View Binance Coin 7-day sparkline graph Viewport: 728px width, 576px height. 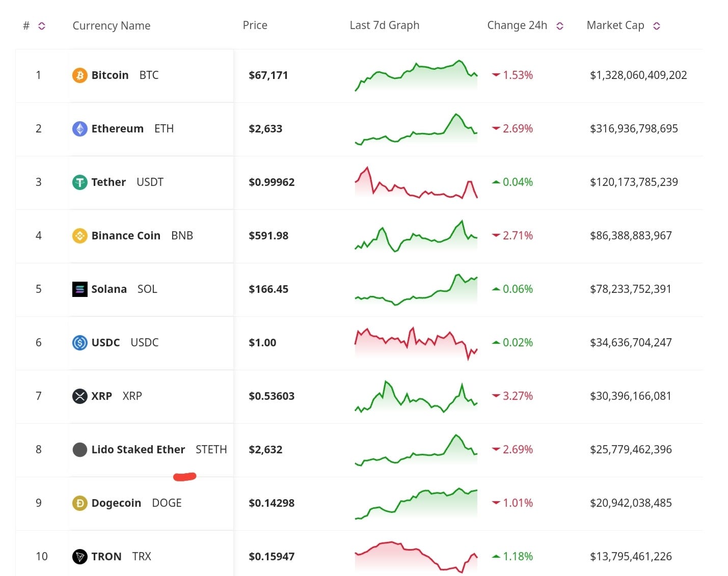pyautogui.click(x=416, y=236)
